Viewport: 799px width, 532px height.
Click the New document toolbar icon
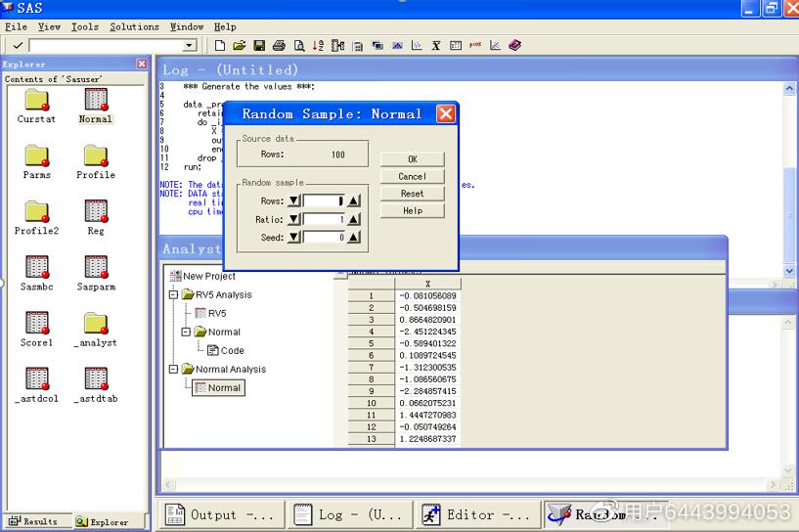pyautogui.click(x=220, y=45)
